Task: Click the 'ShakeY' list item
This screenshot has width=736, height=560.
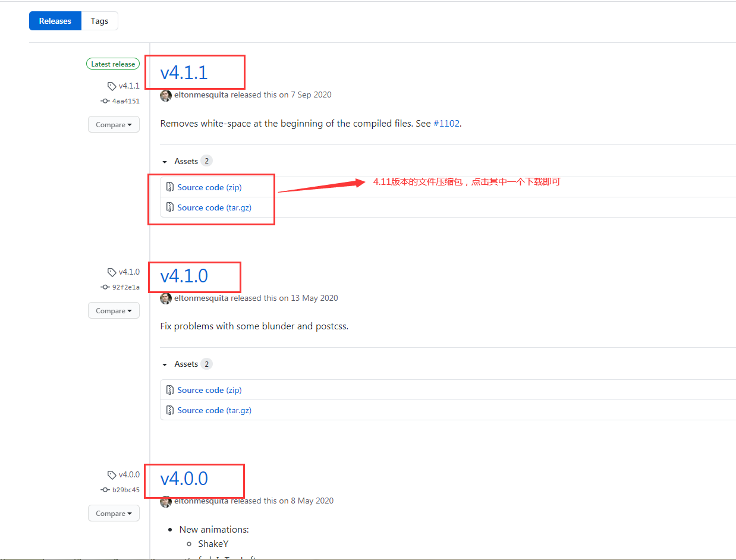Action: click(213, 544)
